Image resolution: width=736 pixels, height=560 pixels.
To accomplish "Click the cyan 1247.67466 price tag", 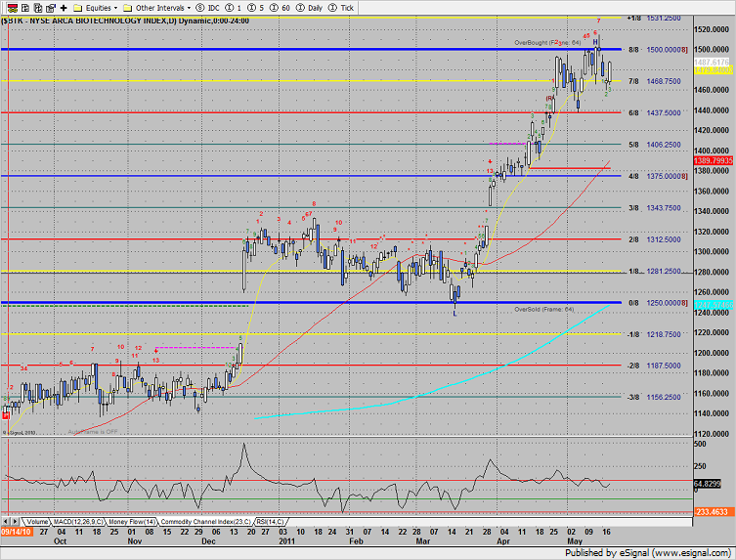I will [x=713, y=305].
